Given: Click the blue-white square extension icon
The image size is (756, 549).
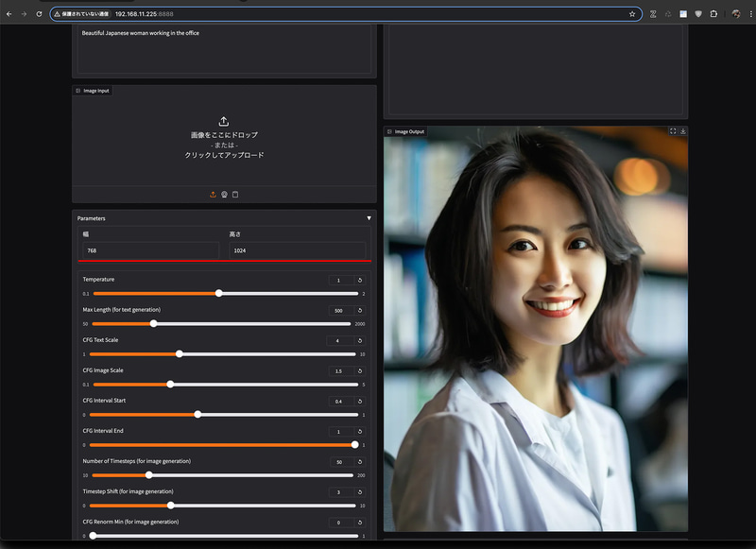Looking at the screenshot, I should 683,14.
